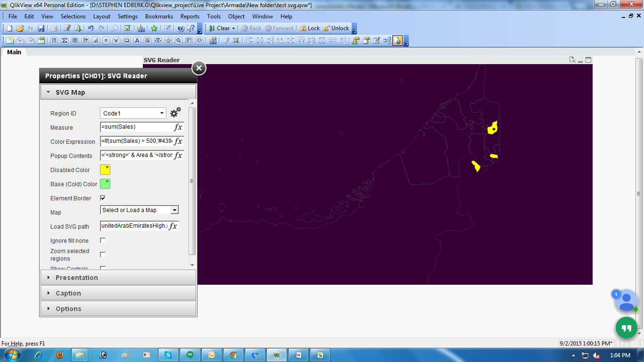Click the Unlock selections button

click(336, 28)
